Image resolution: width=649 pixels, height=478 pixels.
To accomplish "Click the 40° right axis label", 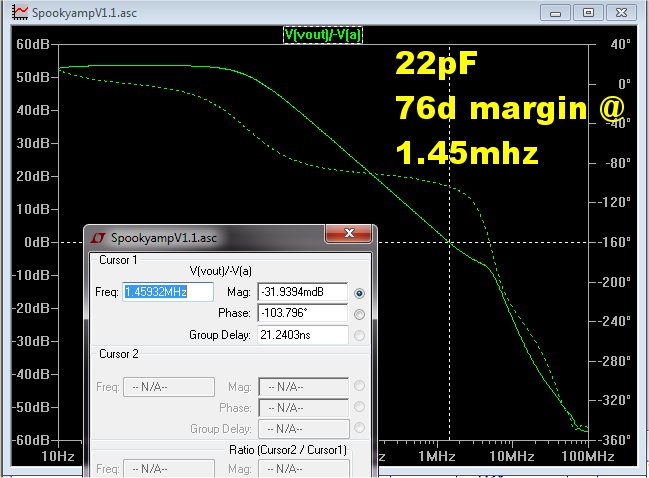I will [620, 44].
